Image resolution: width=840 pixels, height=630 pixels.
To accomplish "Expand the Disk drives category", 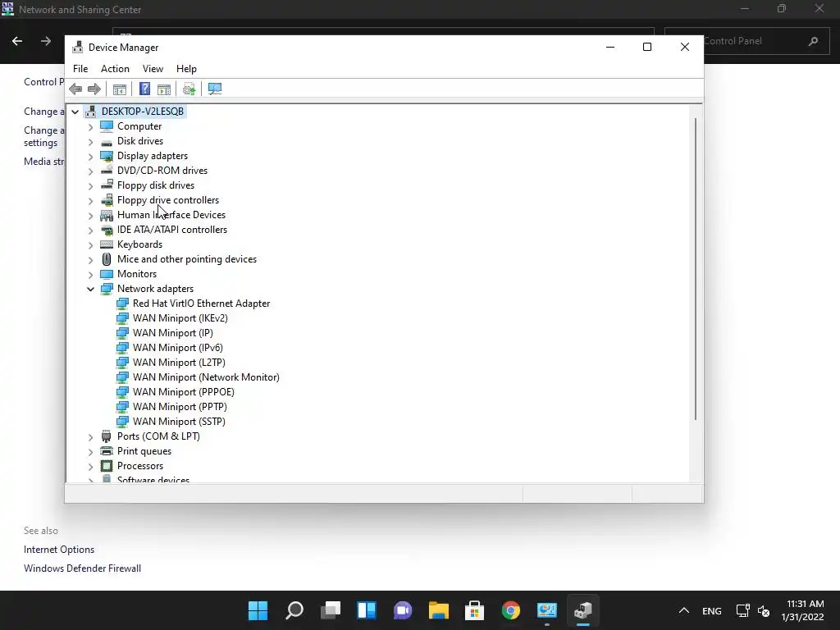I will point(90,142).
